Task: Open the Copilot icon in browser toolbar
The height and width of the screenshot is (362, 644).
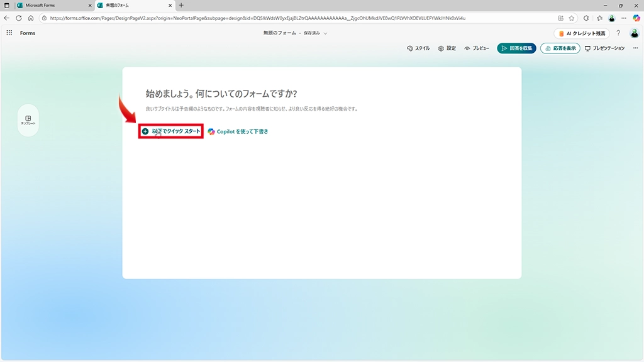Action: coord(636,18)
